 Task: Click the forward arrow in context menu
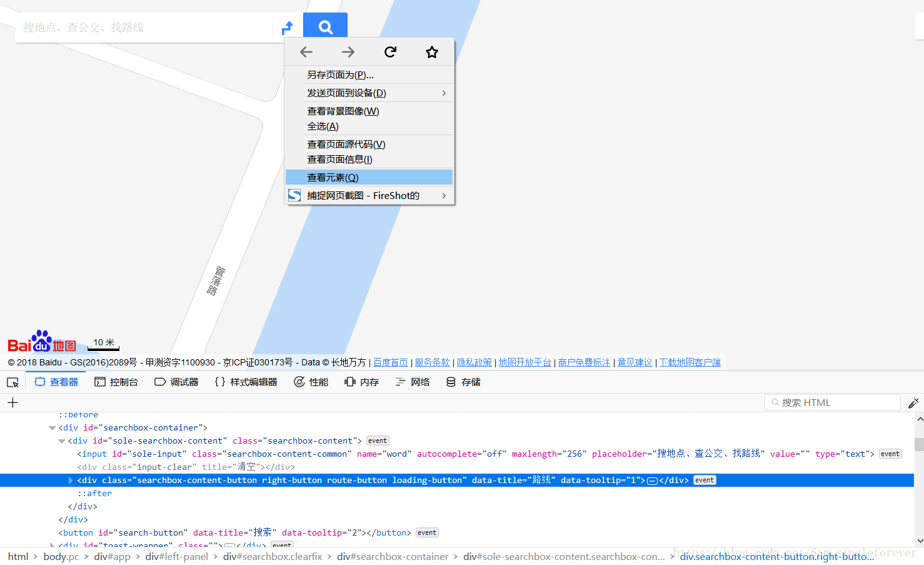348,52
